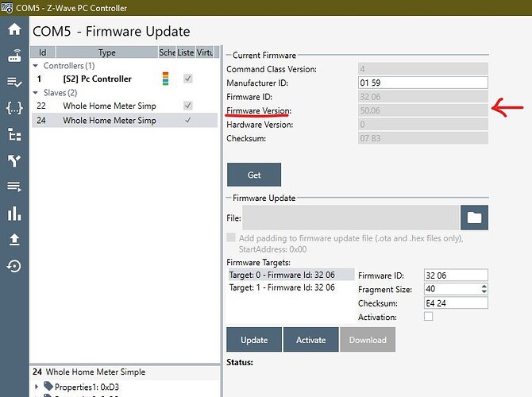The width and height of the screenshot is (532, 397).
Task: Select Target: 0 - Firmware Id: 32 06
Action: coord(291,275)
